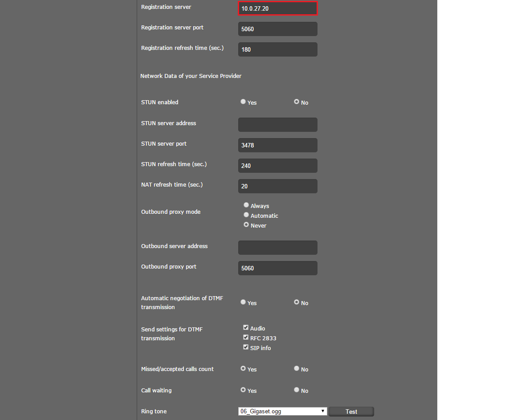Toggle the SIP info checkbox
This screenshot has height=420, width=513.
246,347
